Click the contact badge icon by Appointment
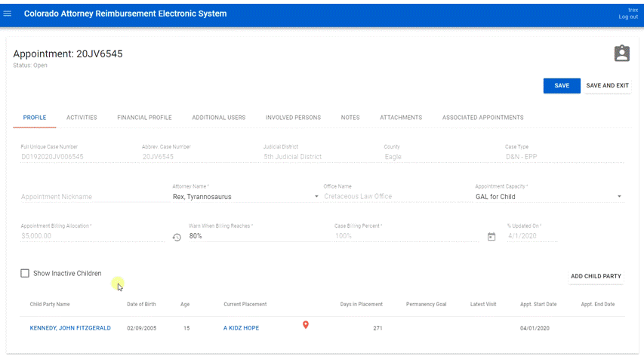 [622, 54]
